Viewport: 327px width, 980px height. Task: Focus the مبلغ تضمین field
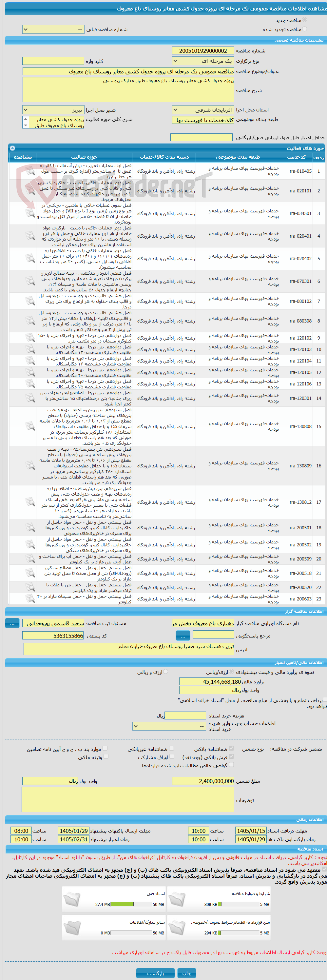pyautogui.click(x=203, y=781)
